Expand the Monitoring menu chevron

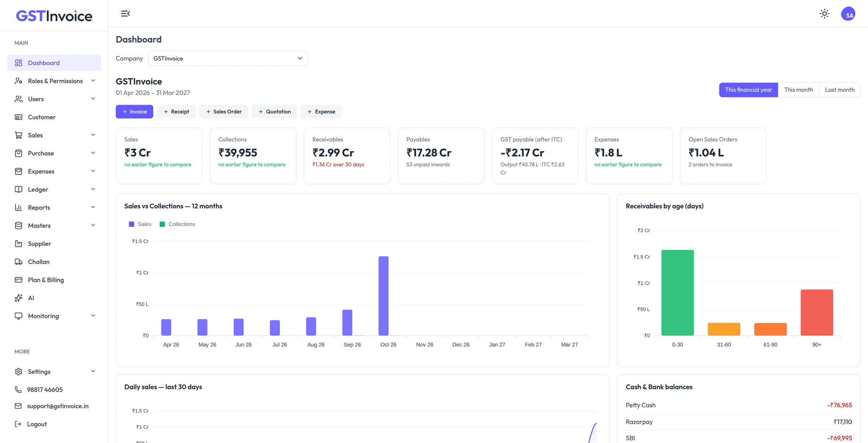point(93,316)
